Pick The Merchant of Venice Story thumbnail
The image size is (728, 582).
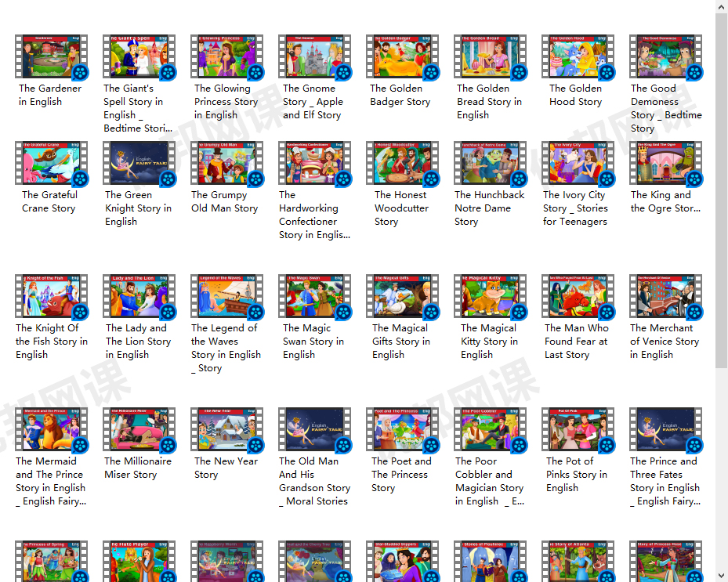click(665, 296)
